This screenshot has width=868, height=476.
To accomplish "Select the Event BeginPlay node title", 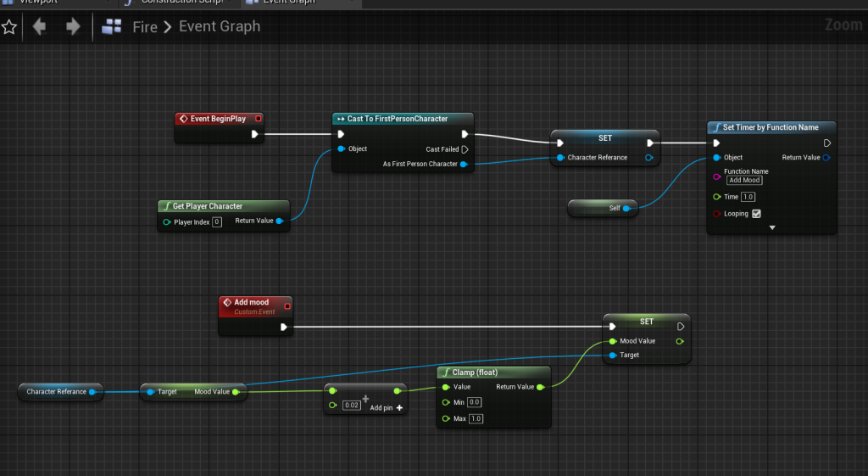I will click(x=218, y=119).
